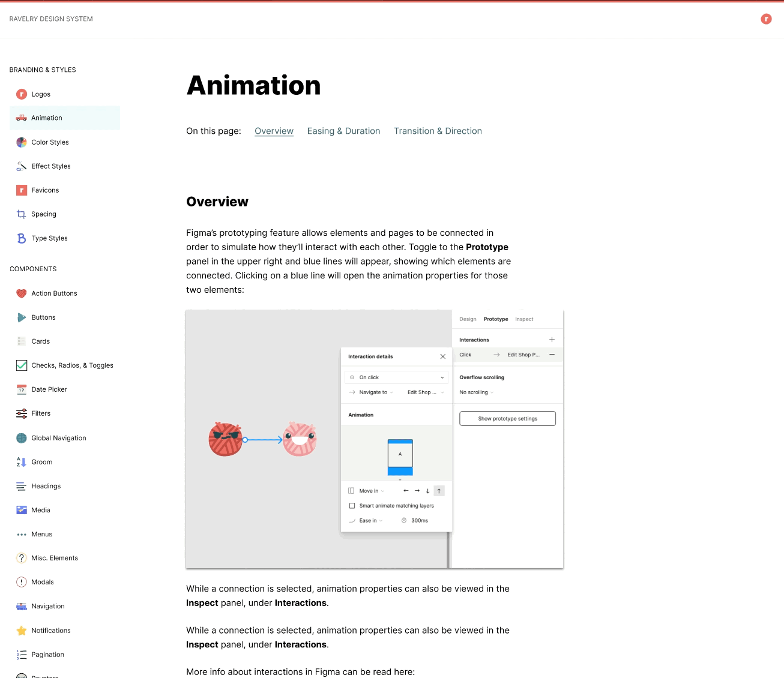784x678 pixels.
Task: Click the Notifications star icon
Action: [x=22, y=631]
